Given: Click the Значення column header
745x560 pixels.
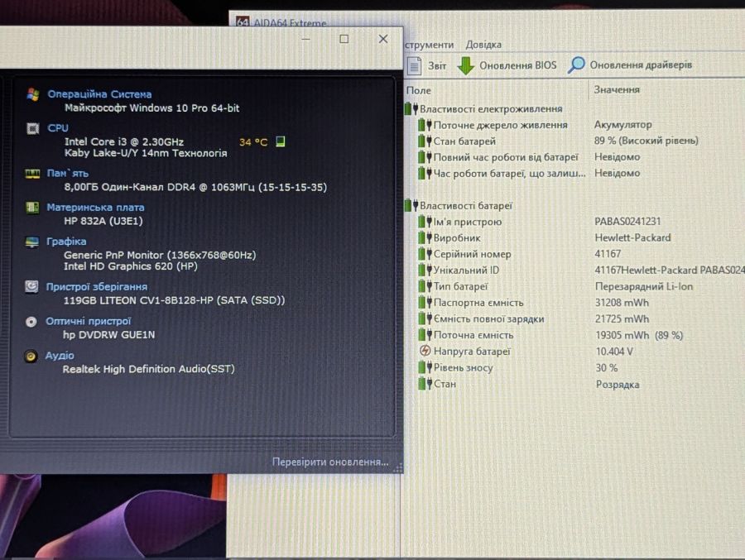Looking at the screenshot, I should pos(617,90).
